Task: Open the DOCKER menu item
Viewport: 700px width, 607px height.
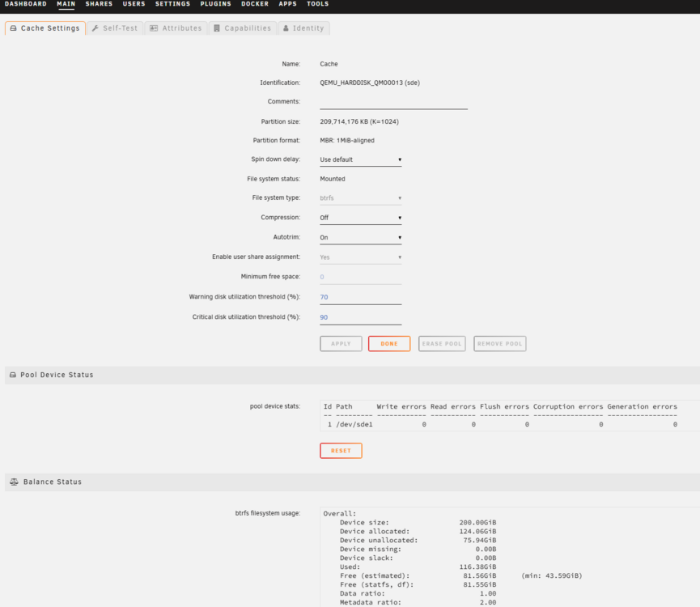Action: click(255, 4)
